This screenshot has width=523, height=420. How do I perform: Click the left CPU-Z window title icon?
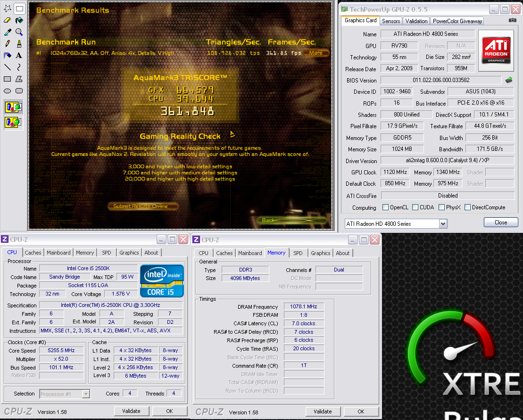coord(5,239)
